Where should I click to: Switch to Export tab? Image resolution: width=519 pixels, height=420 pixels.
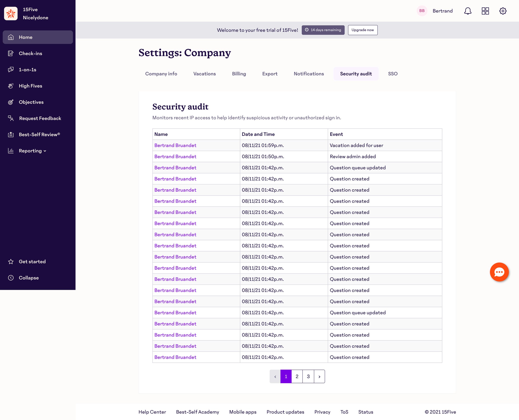point(270,74)
